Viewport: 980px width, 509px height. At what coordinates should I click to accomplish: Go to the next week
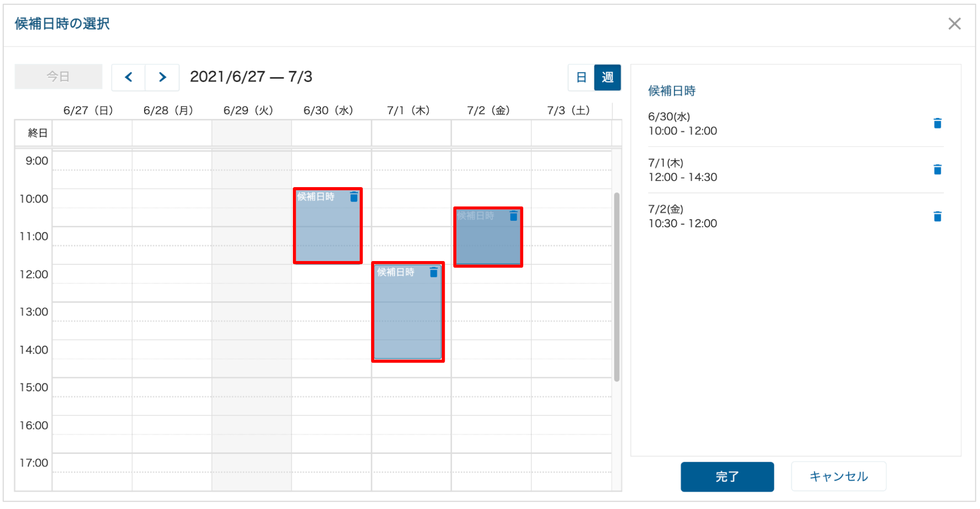[x=162, y=77]
